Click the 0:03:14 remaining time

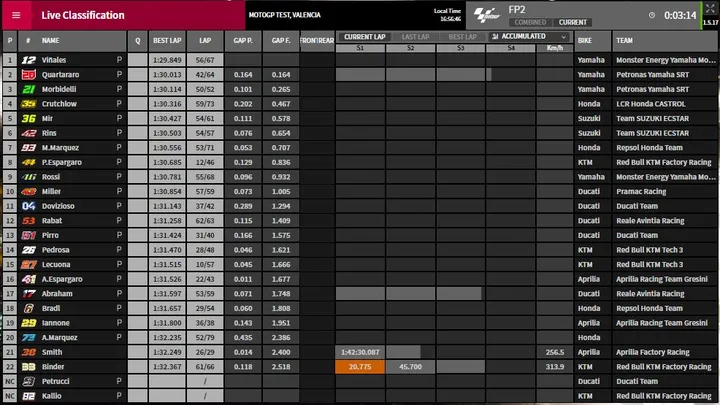680,15
